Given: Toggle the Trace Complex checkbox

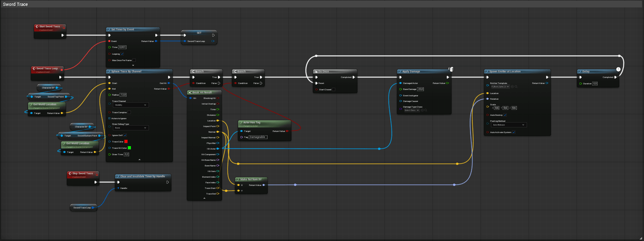Looking at the screenshot, I should pyautogui.click(x=129, y=112).
